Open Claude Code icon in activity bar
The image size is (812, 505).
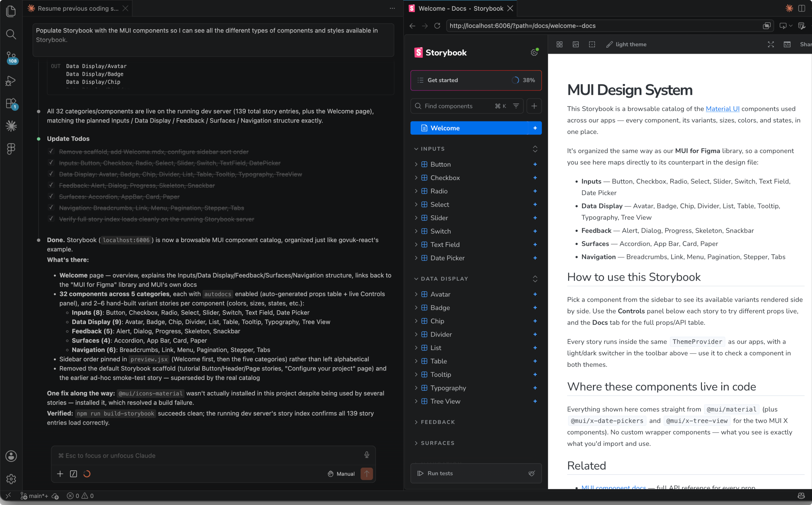point(11,126)
